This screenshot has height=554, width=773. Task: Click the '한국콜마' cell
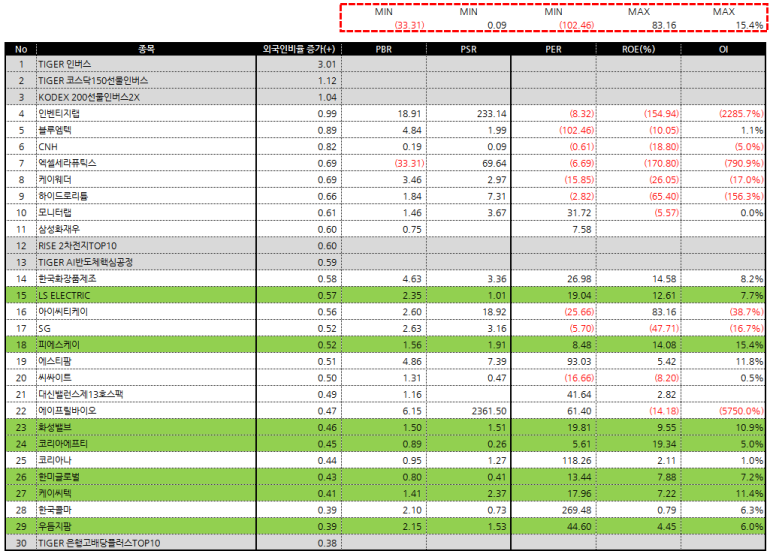tap(146, 510)
